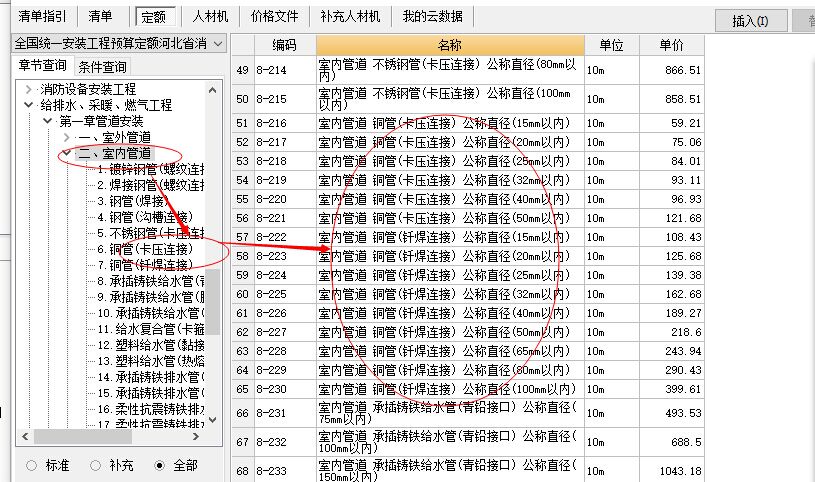Image resolution: width=815 pixels, height=482 pixels.
Task: Select tree item 11.给水复合管
Action: coord(151,329)
